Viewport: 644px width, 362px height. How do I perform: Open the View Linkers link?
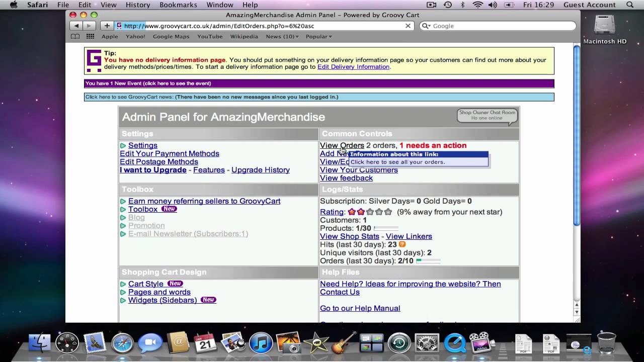pyautogui.click(x=409, y=236)
